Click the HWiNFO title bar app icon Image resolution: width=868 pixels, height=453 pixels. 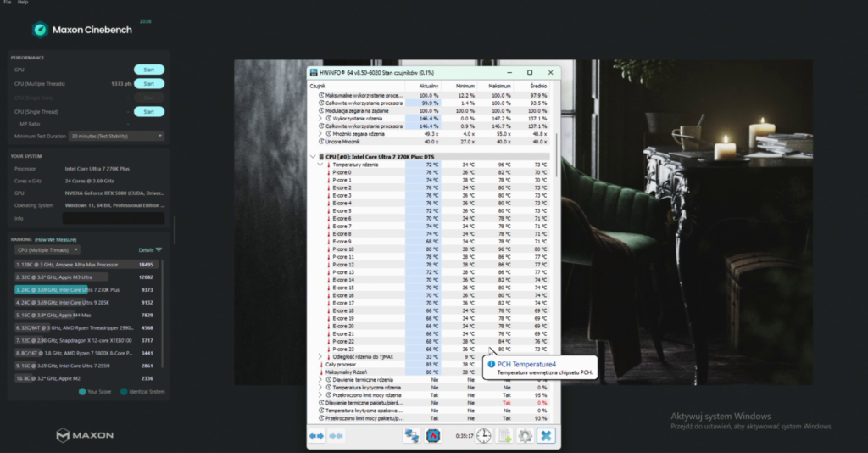(x=314, y=73)
